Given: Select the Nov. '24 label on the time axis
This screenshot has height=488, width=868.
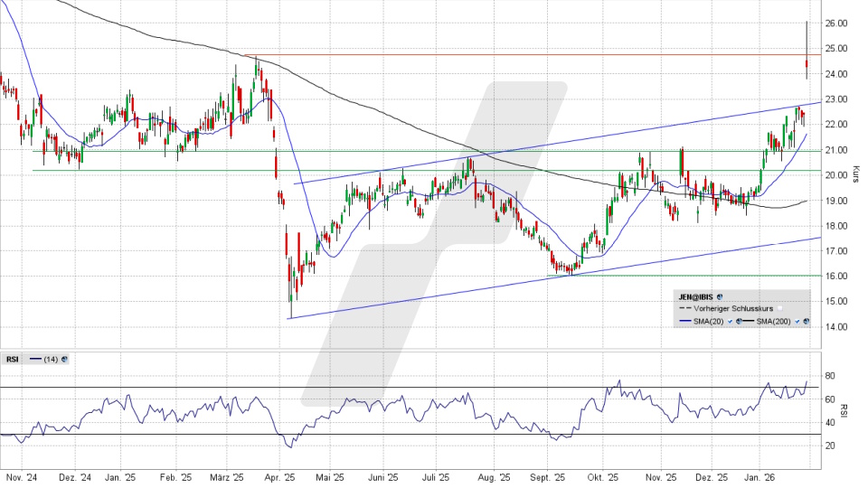Looking at the screenshot, I should (x=19, y=476).
